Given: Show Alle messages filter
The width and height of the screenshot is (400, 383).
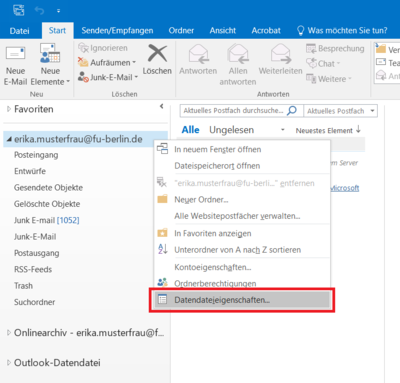Looking at the screenshot, I should (190, 130).
